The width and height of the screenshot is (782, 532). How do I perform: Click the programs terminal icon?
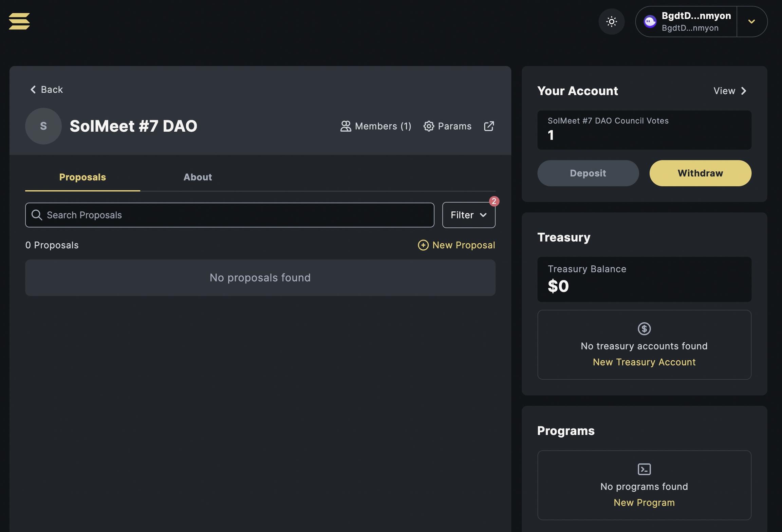644,469
